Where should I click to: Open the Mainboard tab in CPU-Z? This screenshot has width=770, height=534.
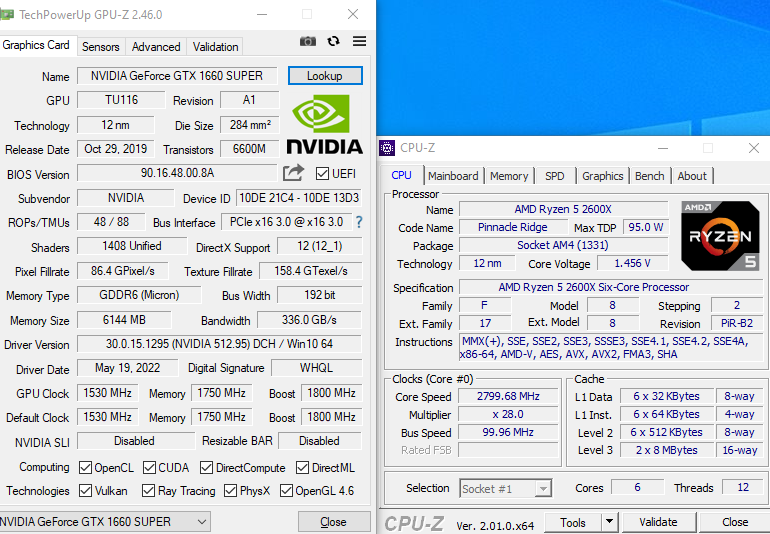click(x=453, y=176)
